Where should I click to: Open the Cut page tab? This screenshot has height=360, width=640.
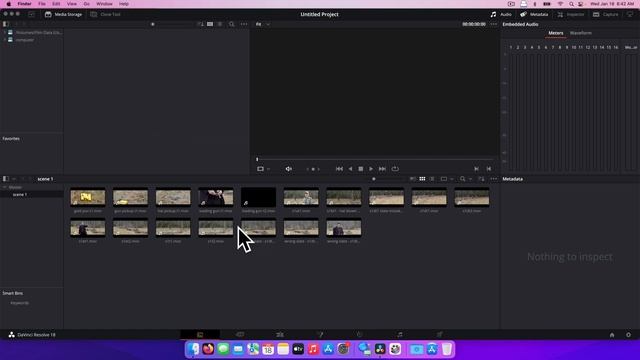click(240, 335)
